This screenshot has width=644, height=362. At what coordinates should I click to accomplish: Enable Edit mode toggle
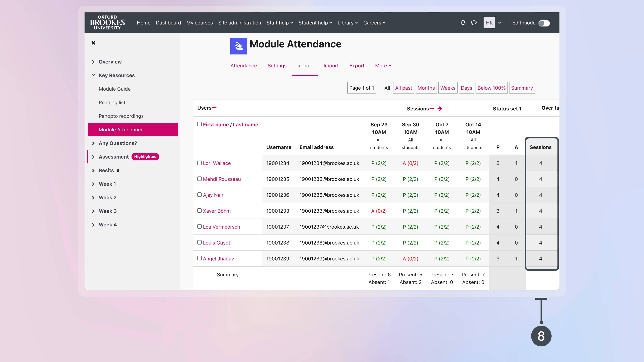(x=545, y=23)
